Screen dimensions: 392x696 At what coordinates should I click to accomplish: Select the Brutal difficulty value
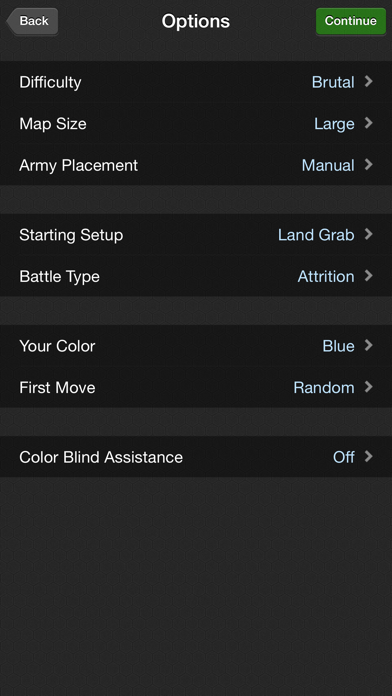point(333,82)
